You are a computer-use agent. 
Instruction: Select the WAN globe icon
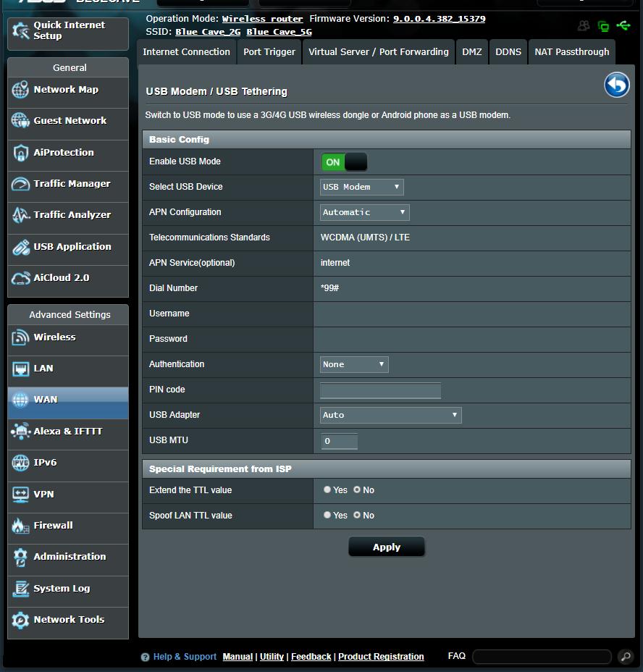pos(20,400)
